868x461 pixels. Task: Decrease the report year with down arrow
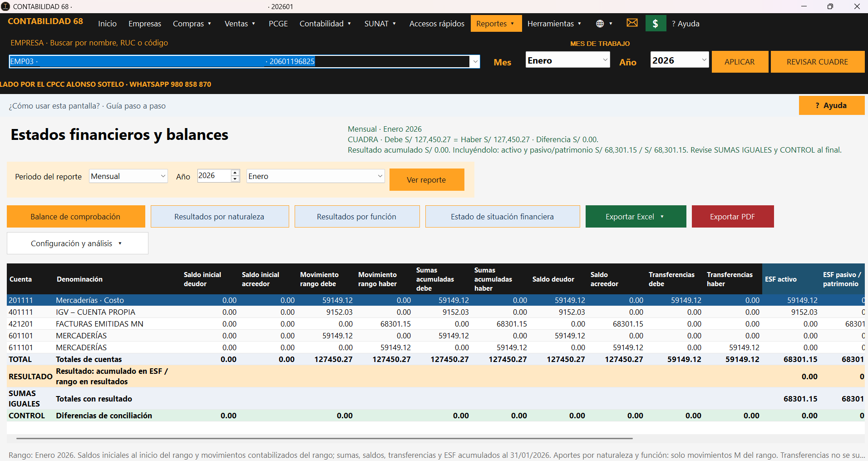pyautogui.click(x=235, y=179)
